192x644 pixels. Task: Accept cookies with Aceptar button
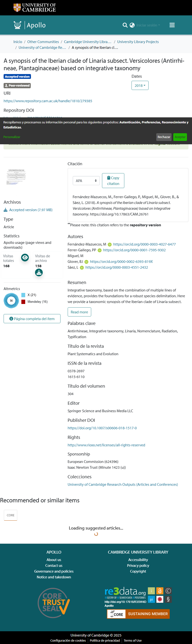pos(180,137)
